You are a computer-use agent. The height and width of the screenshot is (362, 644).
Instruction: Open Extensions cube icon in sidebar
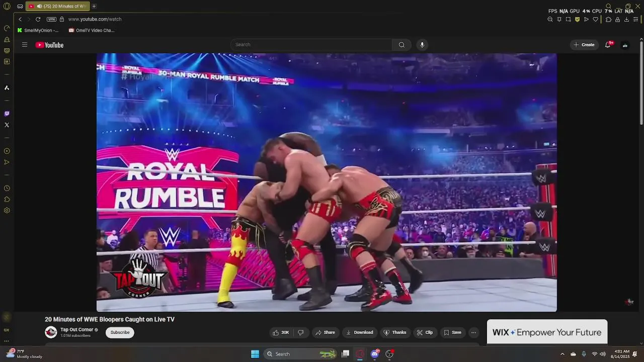7,199
